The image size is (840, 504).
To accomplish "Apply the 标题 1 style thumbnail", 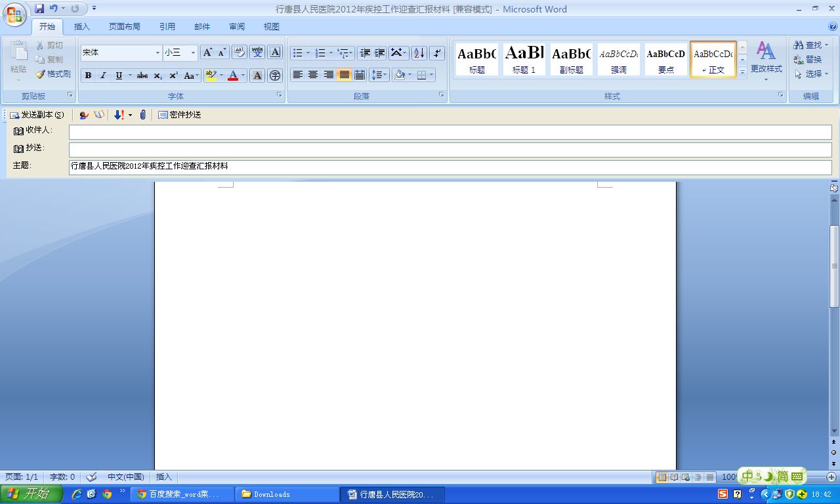I will (524, 59).
